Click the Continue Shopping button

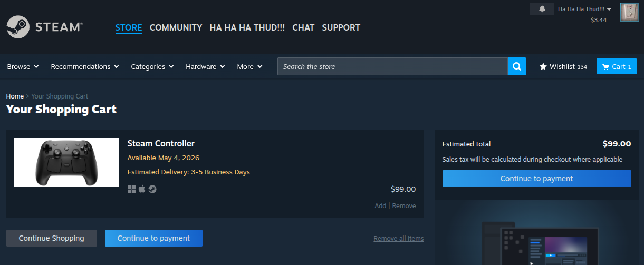[52, 238]
